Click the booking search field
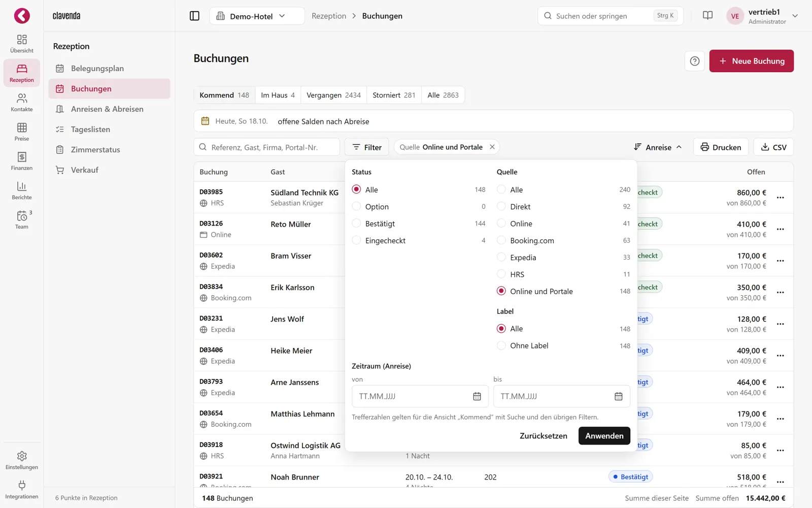This screenshot has height=508, width=812. tap(267, 147)
